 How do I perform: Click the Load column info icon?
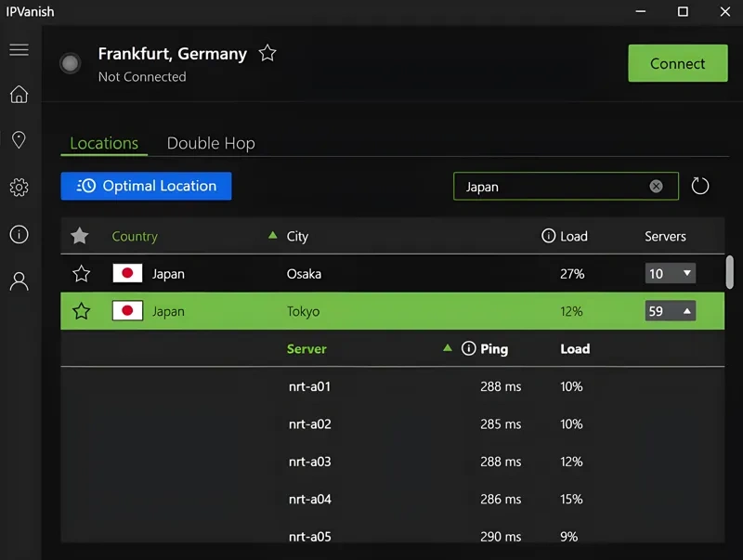tap(548, 236)
